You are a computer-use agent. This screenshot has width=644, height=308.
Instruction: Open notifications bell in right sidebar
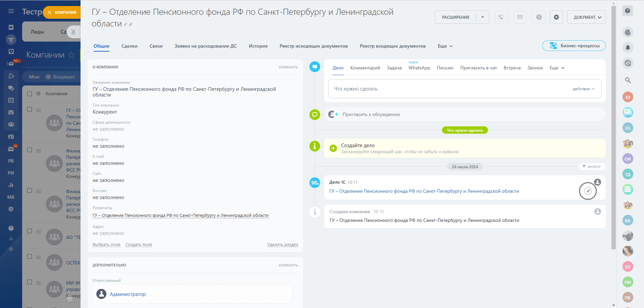pyautogui.click(x=628, y=48)
